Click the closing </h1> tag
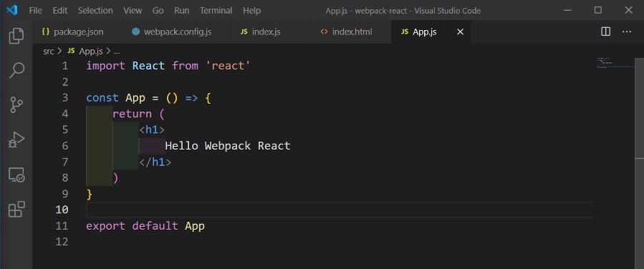 [155, 162]
